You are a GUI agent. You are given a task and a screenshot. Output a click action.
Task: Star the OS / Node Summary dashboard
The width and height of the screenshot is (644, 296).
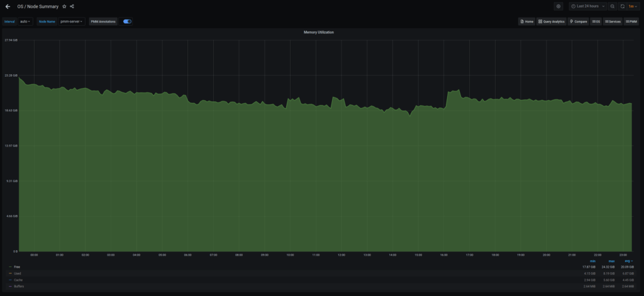[64, 6]
